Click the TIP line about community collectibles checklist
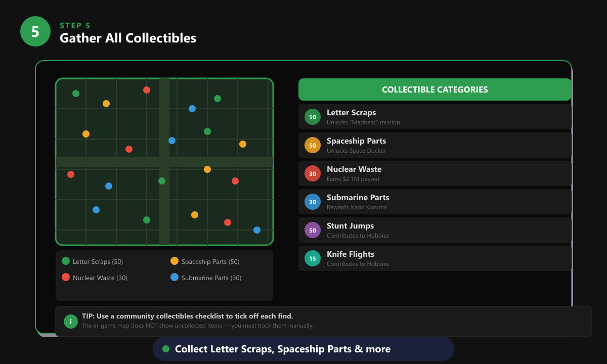This screenshot has height=364, width=607. [188, 316]
